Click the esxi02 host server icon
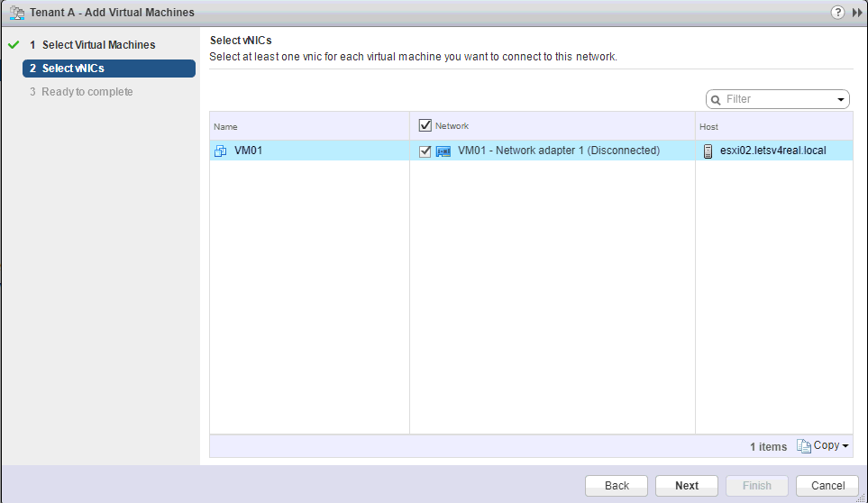This screenshot has height=503, width=868. click(708, 151)
